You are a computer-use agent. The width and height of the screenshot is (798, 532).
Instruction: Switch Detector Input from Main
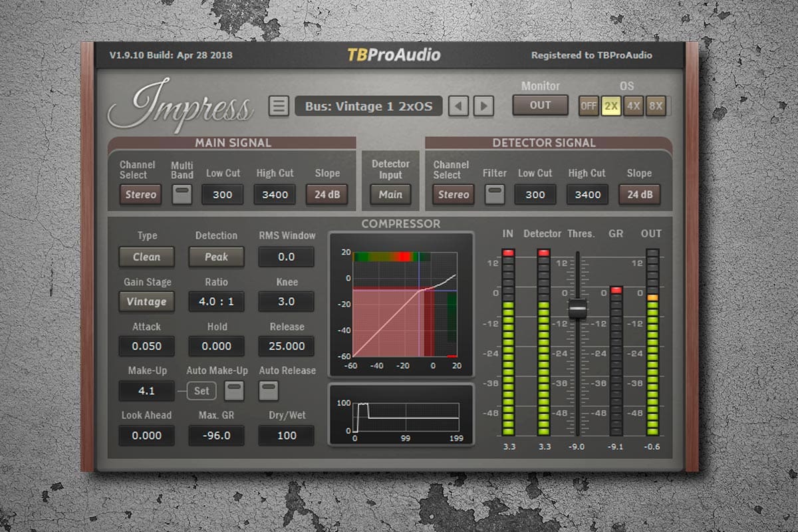(390, 194)
